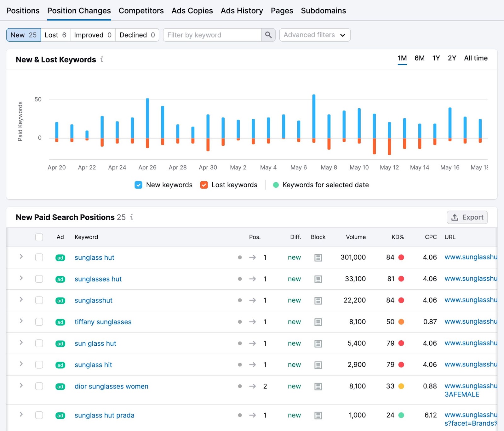Select the 6M time range
The image size is (504, 431).
(x=419, y=58)
